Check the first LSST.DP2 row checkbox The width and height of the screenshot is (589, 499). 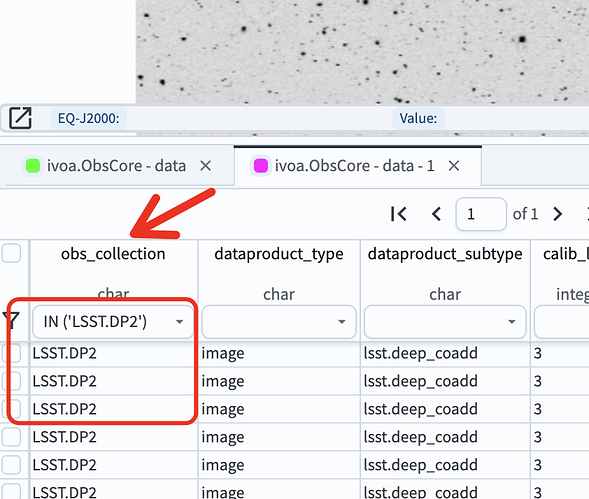click(11, 353)
